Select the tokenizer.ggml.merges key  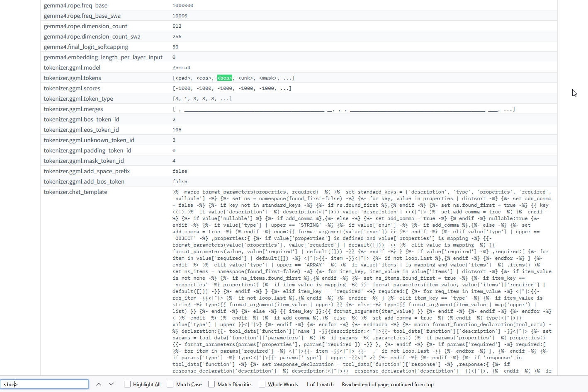73,109
